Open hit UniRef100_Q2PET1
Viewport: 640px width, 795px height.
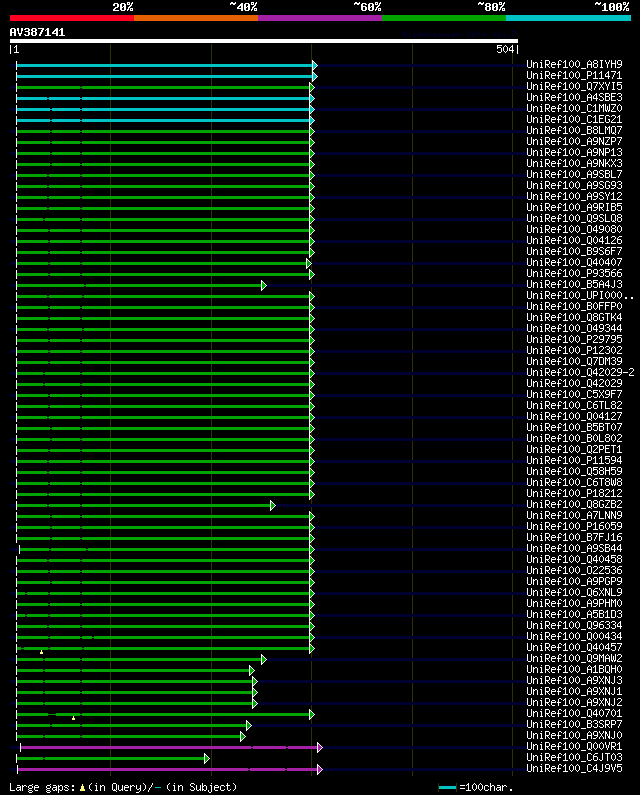(x=574, y=449)
